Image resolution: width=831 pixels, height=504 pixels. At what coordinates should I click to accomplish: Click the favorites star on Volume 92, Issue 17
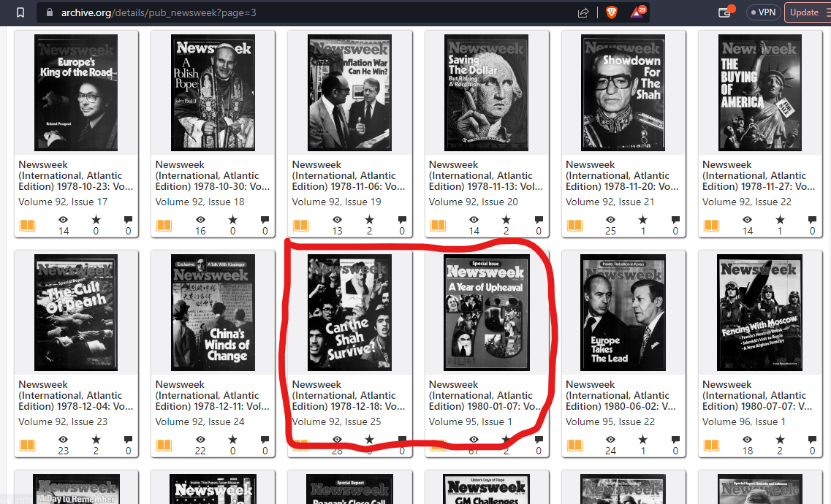click(96, 219)
